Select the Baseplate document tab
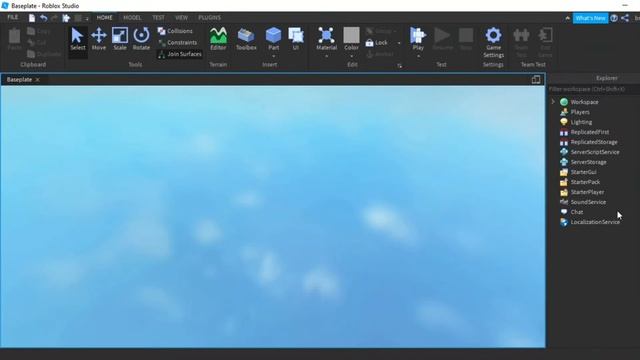This screenshot has width=640, height=360. (x=19, y=80)
